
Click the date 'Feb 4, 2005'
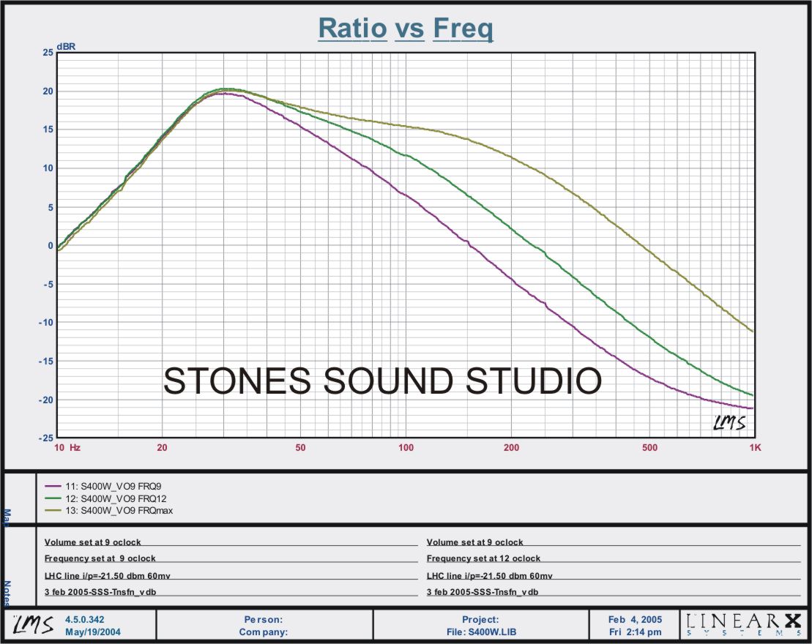(635, 619)
